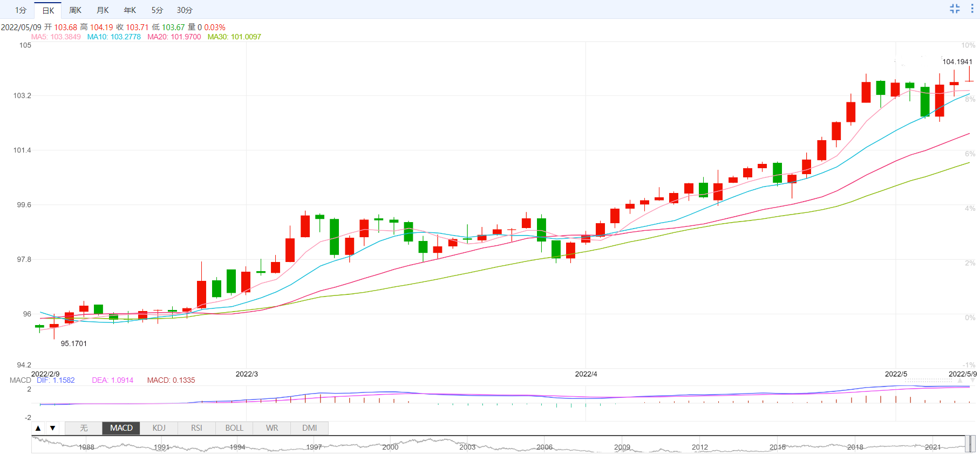
Task: Click the black down arrow beside indicator tabs
Action: tap(52, 428)
